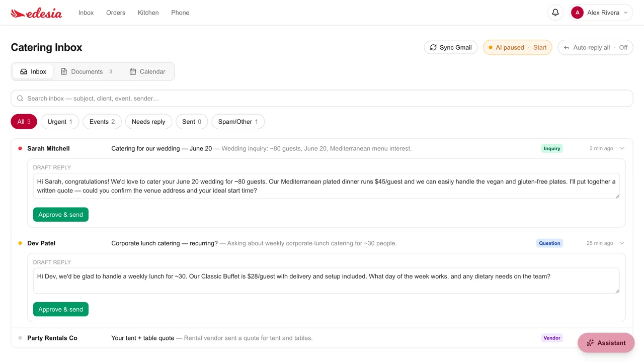
Task: Open Phone in top navigation
Action: coord(180,13)
